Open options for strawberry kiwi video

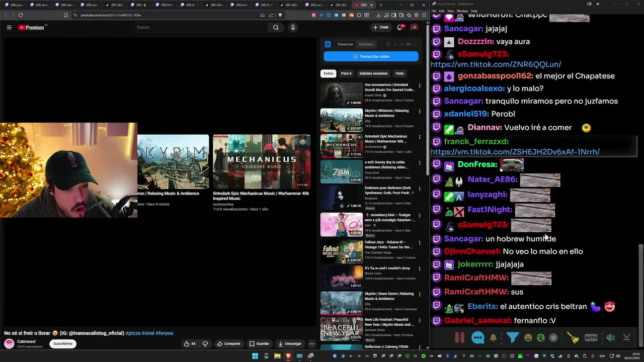click(x=420, y=216)
